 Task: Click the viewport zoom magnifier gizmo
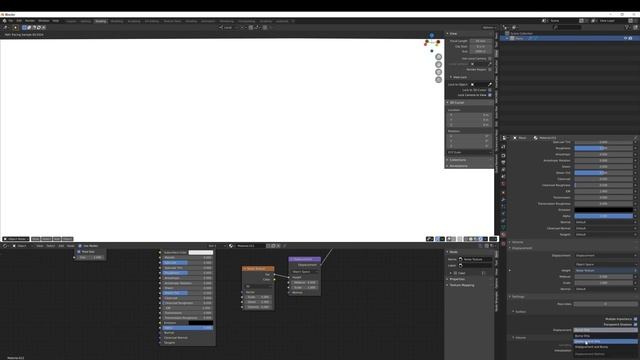(438, 57)
